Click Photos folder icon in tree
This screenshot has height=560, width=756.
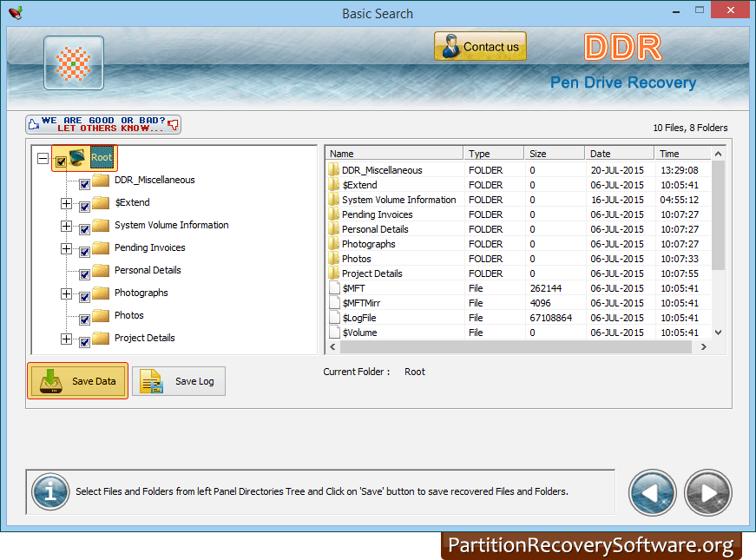pyautogui.click(x=101, y=315)
